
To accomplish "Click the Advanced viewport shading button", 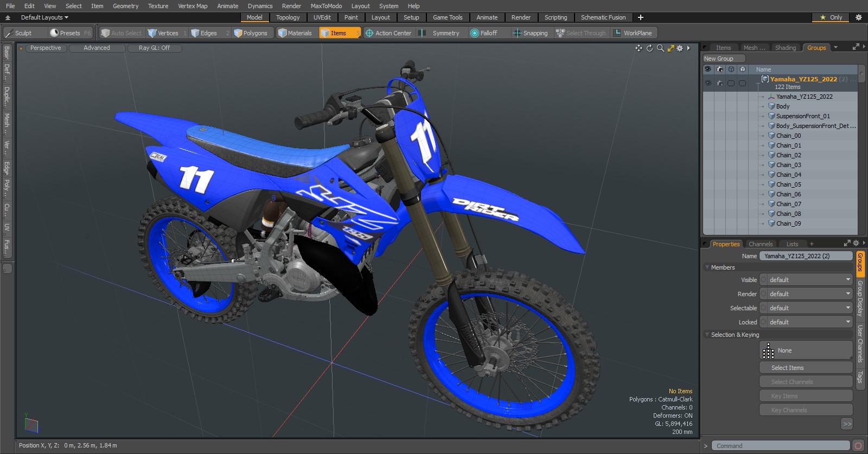I will tap(97, 48).
